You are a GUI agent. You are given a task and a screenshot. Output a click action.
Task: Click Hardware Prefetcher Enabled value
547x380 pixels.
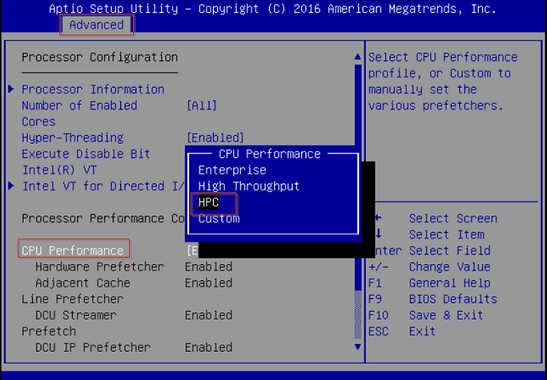pos(209,267)
